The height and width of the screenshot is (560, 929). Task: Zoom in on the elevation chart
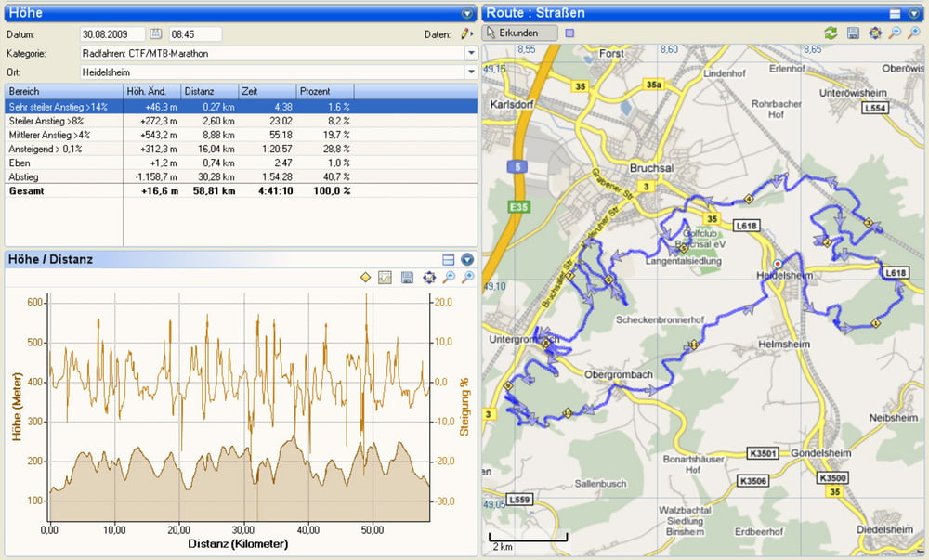pos(468,277)
